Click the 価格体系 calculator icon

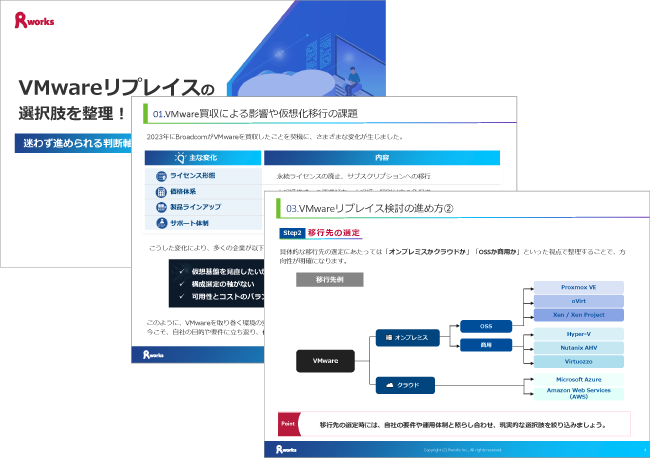point(161,191)
